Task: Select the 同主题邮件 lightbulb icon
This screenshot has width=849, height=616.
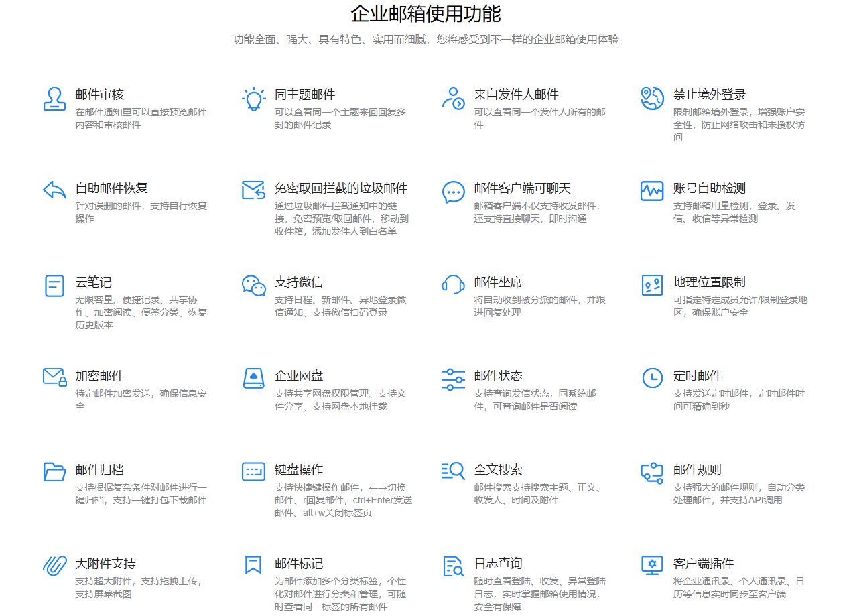Action: (x=253, y=99)
